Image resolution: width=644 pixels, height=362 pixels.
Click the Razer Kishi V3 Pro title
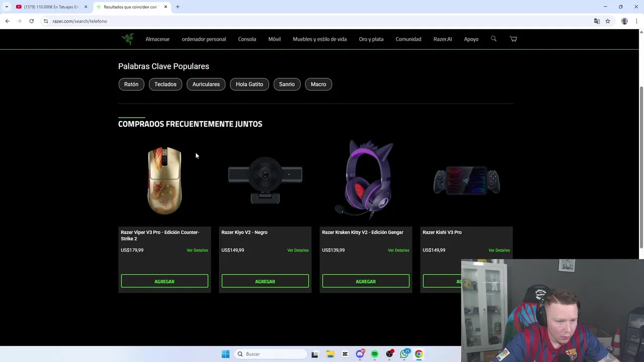coord(442,232)
